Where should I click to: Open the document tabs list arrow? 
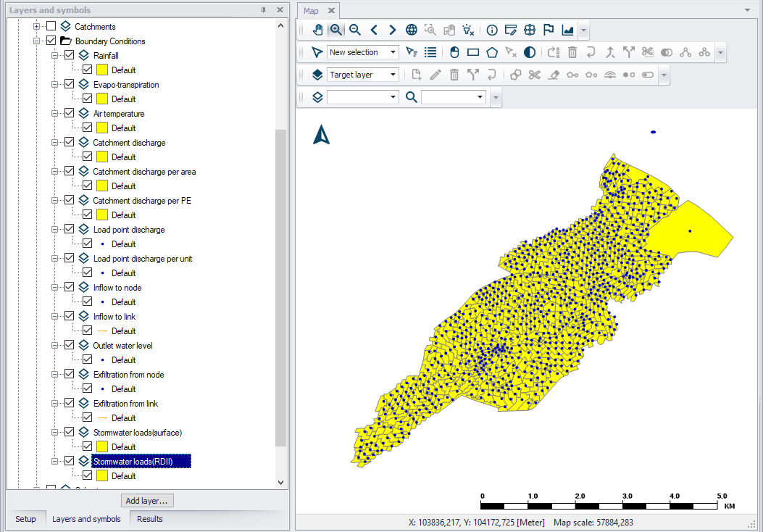coord(748,10)
